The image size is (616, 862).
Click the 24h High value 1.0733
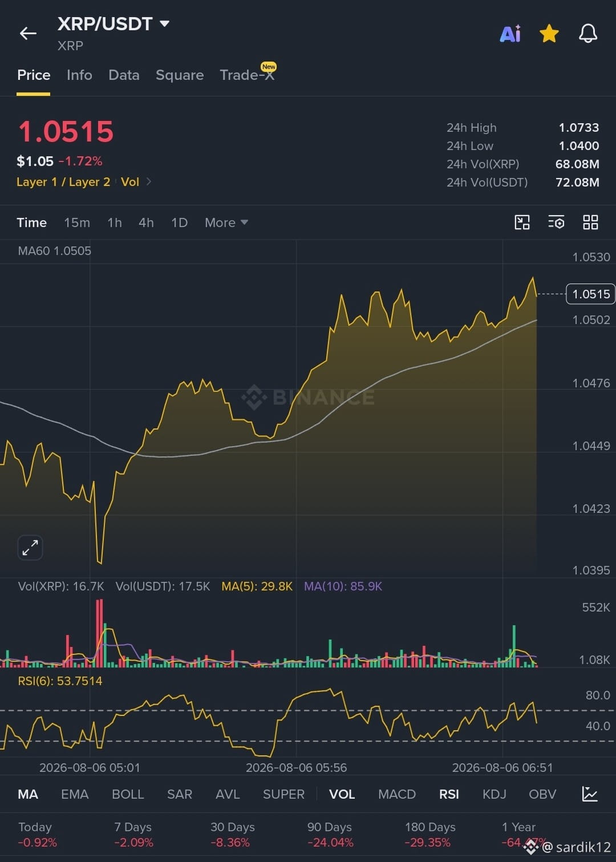[x=578, y=128]
